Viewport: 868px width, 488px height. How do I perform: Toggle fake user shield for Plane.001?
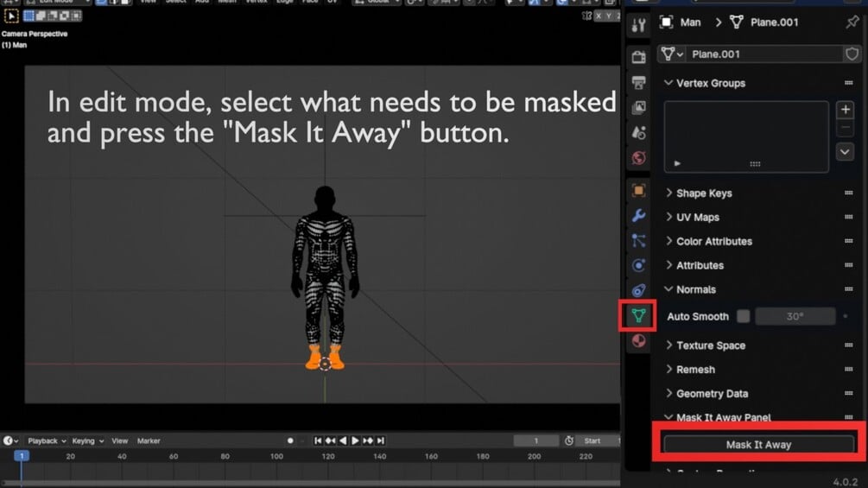pos(852,54)
